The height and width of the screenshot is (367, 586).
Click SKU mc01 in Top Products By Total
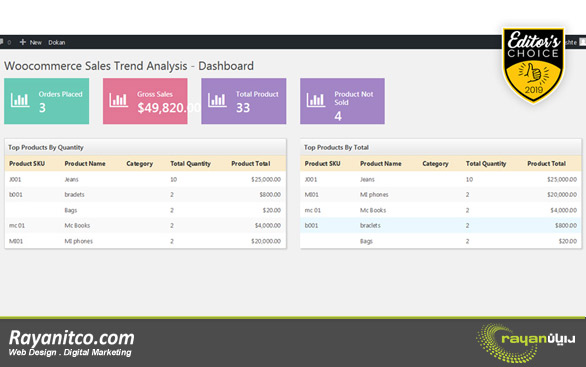pyautogui.click(x=312, y=210)
